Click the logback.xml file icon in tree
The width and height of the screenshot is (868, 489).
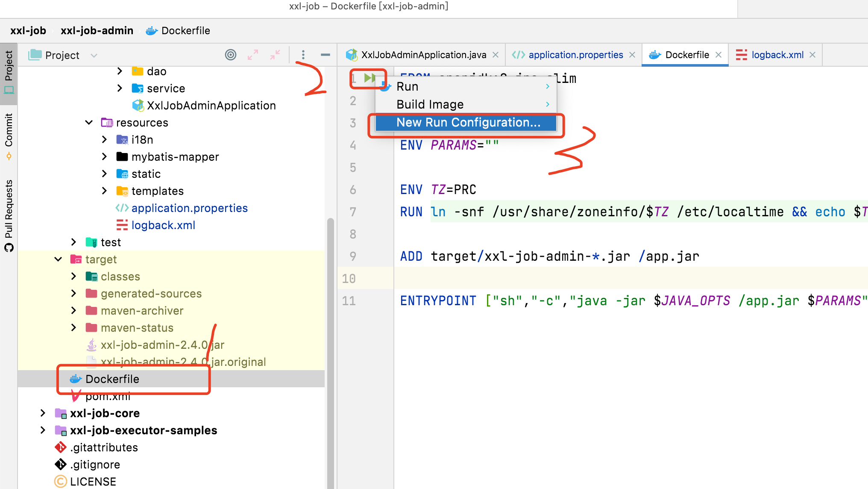pyautogui.click(x=122, y=225)
